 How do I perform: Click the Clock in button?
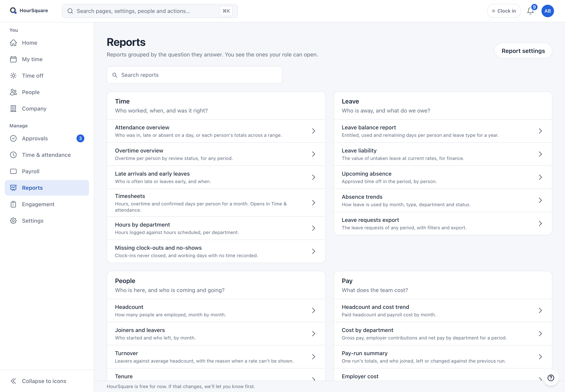[x=504, y=11]
